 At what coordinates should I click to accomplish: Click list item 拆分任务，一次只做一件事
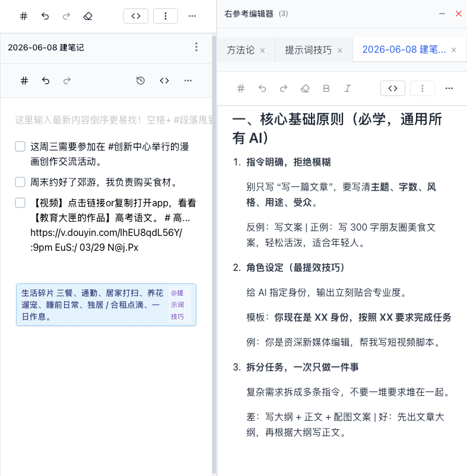[x=302, y=368]
